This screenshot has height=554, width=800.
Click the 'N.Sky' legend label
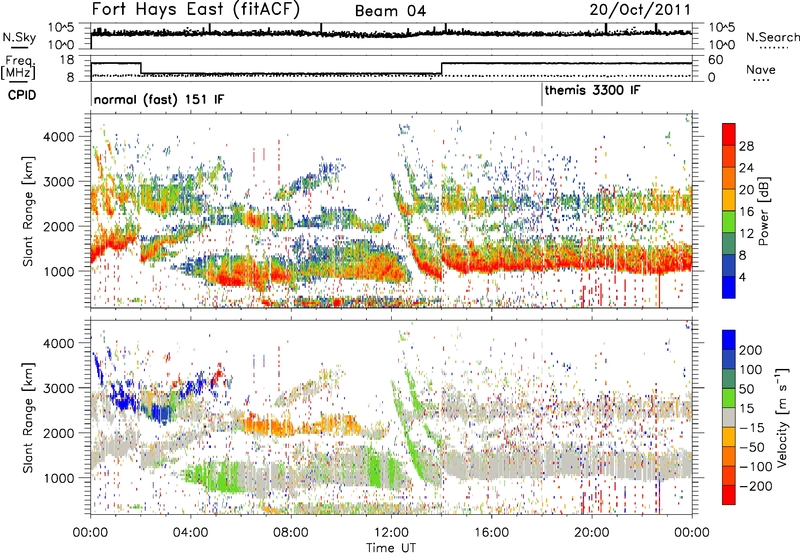(x=19, y=37)
